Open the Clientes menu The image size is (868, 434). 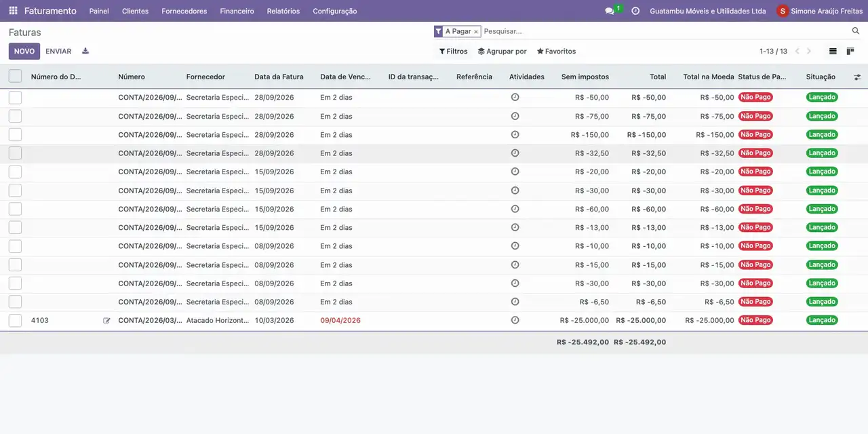tap(135, 11)
